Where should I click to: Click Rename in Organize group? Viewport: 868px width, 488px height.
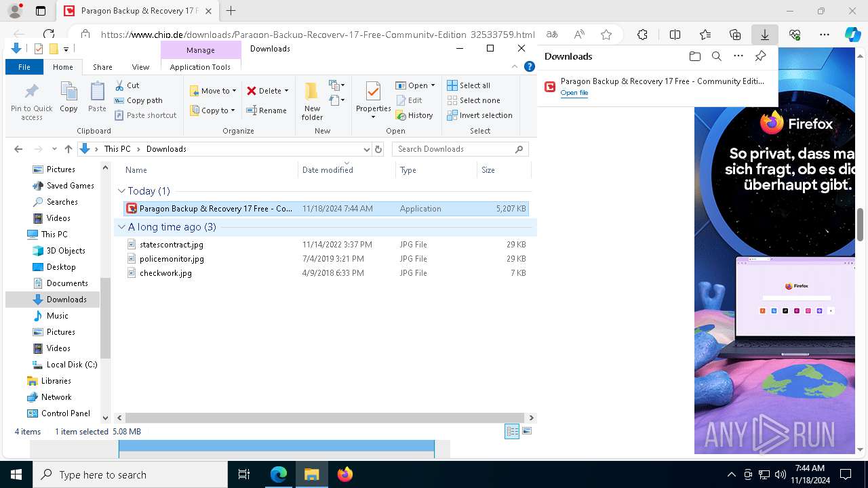tap(267, 110)
